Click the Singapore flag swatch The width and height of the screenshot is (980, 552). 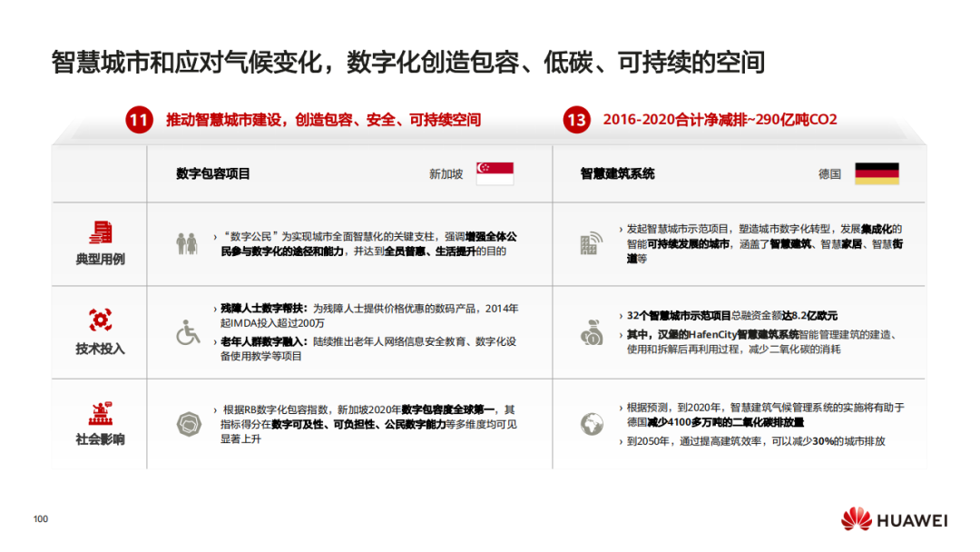[495, 171]
